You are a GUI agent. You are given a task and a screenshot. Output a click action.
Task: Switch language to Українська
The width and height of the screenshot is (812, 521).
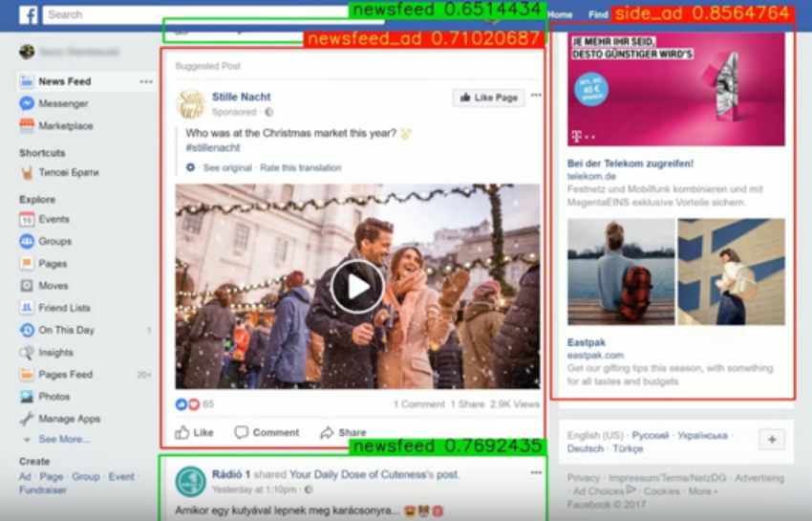click(x=702, y=436)
